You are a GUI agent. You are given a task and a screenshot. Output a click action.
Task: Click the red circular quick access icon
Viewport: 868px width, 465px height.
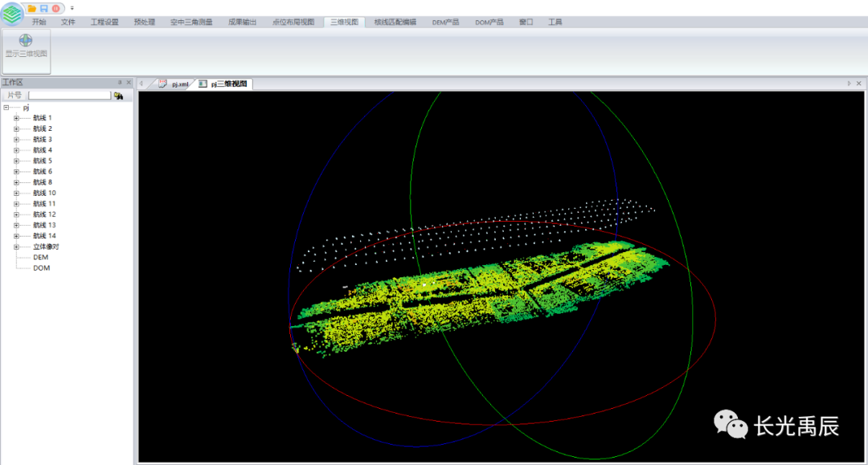pyautogui.click(x=55, y=8)
